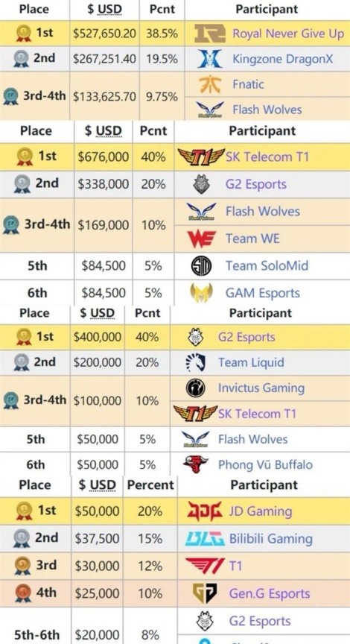The height and width of the screenshot is (644, 350).
Task: Click the Team Liquid horse logo
Action: (196, 363)
